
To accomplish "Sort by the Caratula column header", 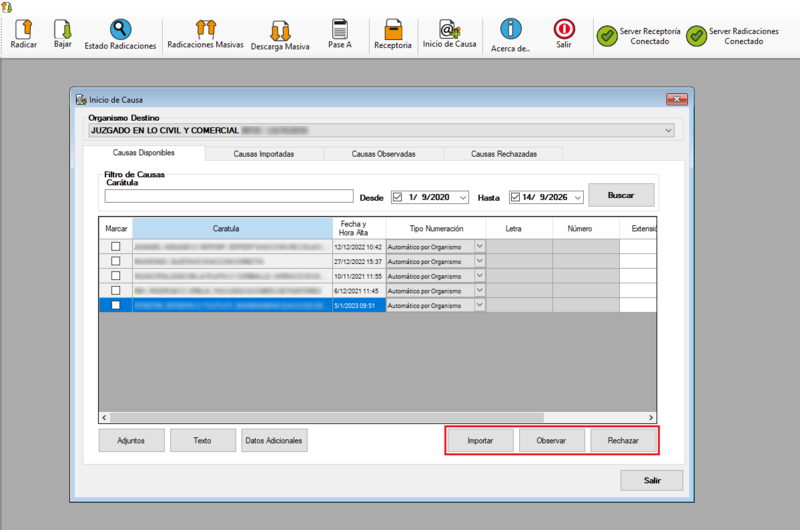I will point(232,228).
